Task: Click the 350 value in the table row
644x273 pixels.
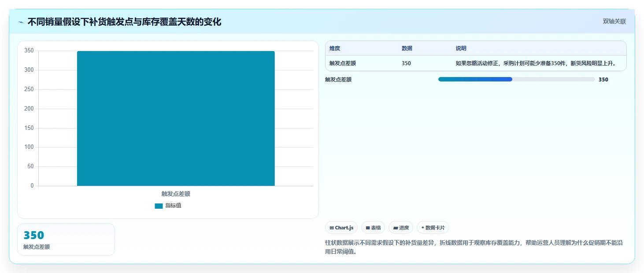Action: [x=406, y=63]
